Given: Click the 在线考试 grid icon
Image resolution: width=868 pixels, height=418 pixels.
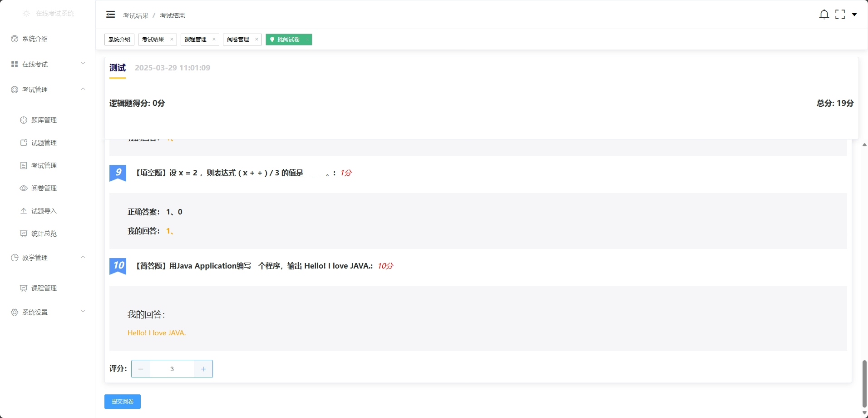Looking at the screenshot, I should pyautogui.click(x=15, y=65).
